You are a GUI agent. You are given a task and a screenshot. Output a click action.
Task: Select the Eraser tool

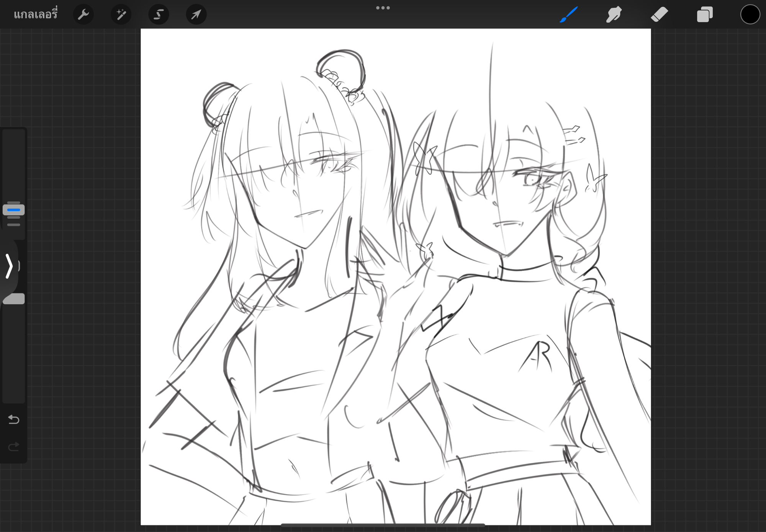pyautogui.click(x=659, y=15)
